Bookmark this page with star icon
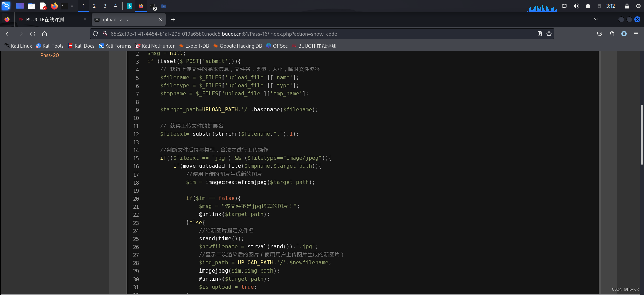The image size is (644, 295). coord(549,34)
